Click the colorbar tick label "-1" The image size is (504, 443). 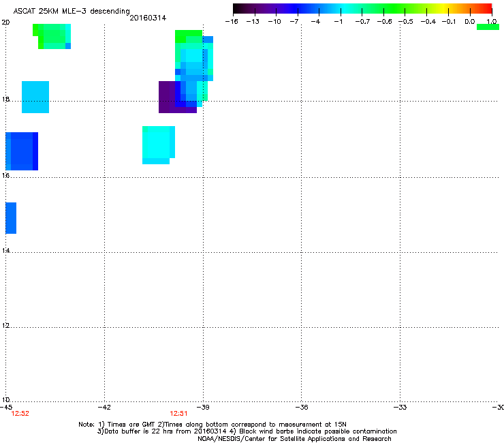338,22
